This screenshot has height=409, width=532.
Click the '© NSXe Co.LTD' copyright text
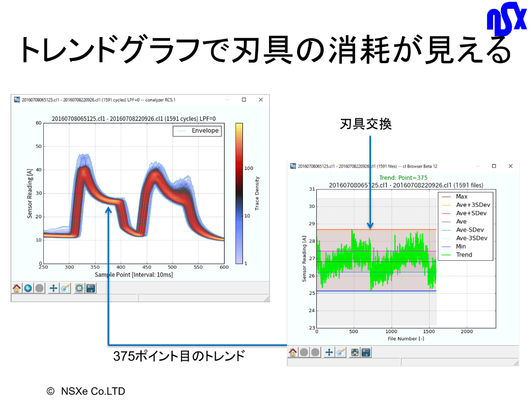click(86, 391)
